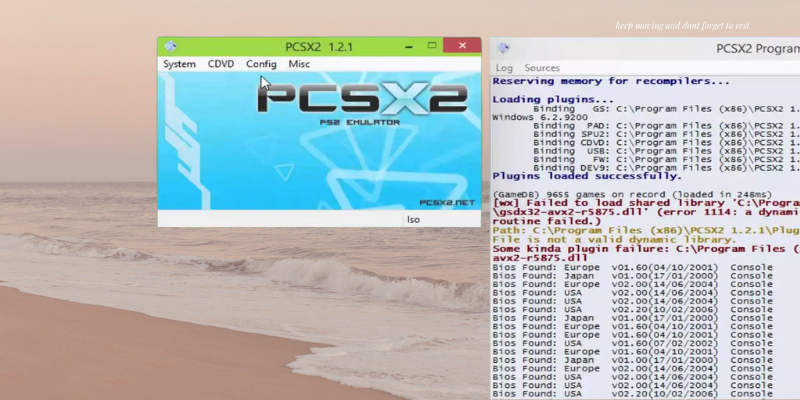Click the PCSX2 Program Log window title
Screen dimensions: 800x400
tap(758, 48)
